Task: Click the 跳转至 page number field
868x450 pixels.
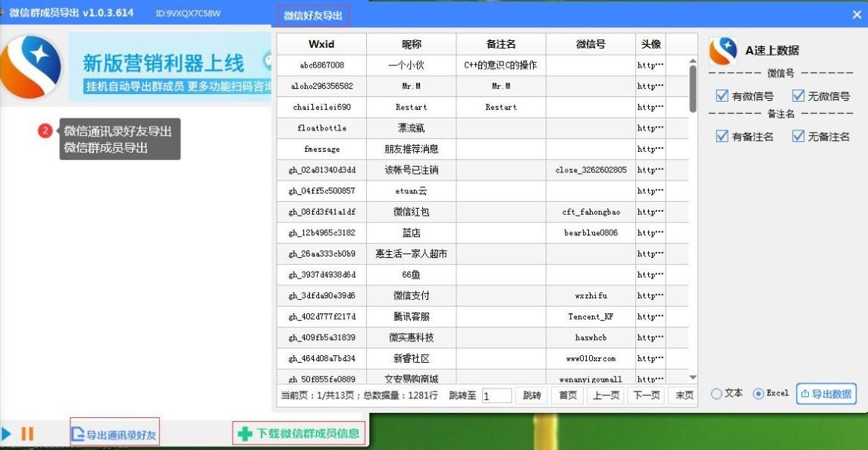Action: tap(497, 395)
